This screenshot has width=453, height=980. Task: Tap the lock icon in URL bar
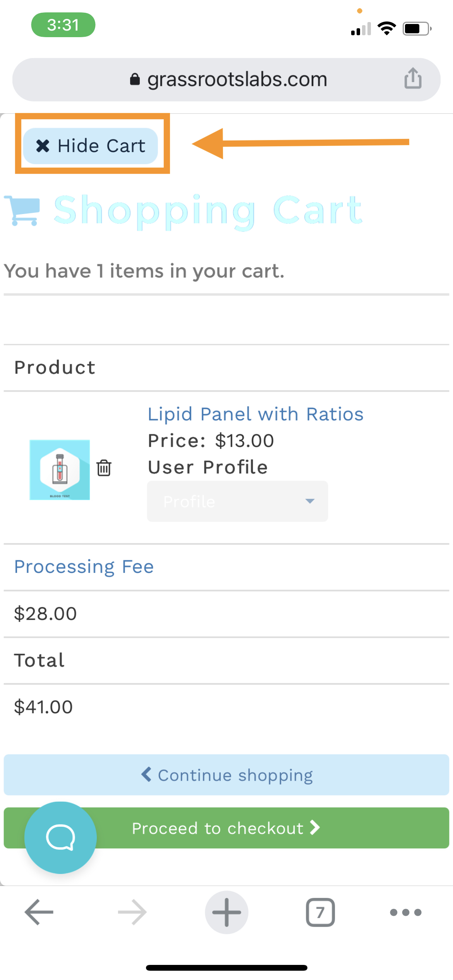[x=134, y=79]
